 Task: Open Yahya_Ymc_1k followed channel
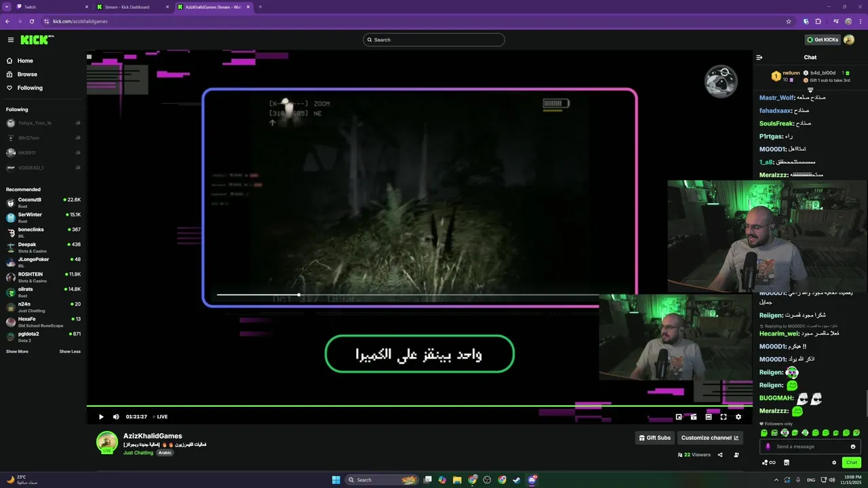[x=43, y=123]
